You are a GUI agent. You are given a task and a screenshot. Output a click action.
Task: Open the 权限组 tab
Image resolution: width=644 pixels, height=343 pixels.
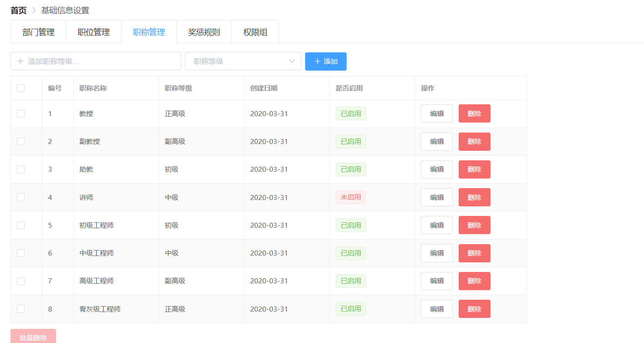tap(255, 32)
